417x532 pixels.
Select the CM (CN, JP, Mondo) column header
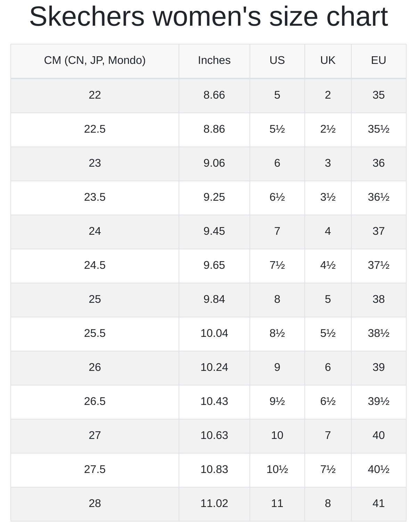[95, 61]
